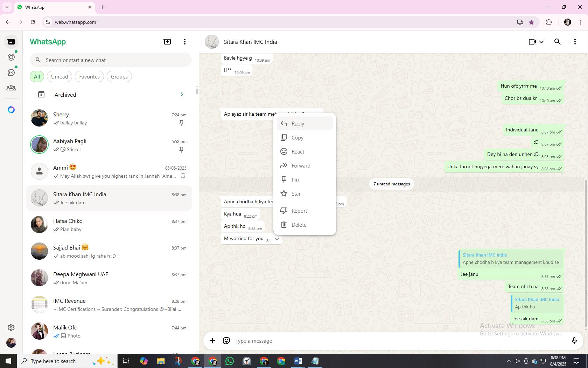Choose Pin from context menu
The width and height of the screenshot is (588, 368).
click(x=305, y=180)
